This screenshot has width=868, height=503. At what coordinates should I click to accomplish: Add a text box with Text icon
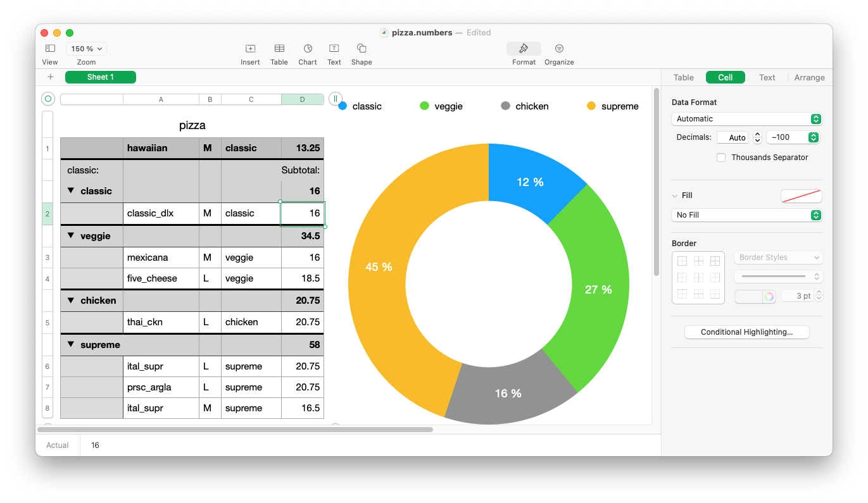click(x=334, y=49)
